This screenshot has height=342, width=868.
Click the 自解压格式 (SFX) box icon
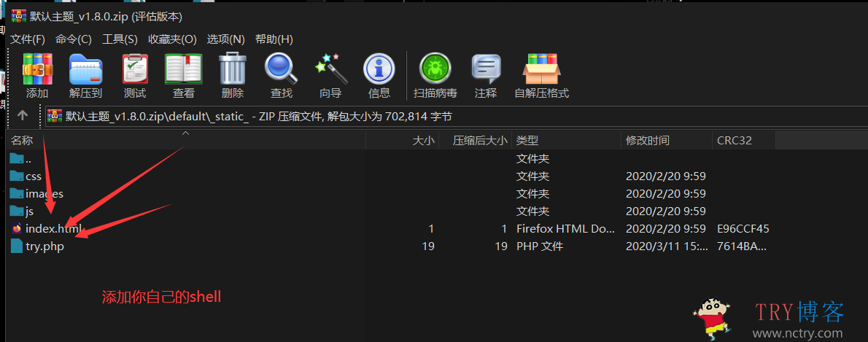[x=541, y=69]
